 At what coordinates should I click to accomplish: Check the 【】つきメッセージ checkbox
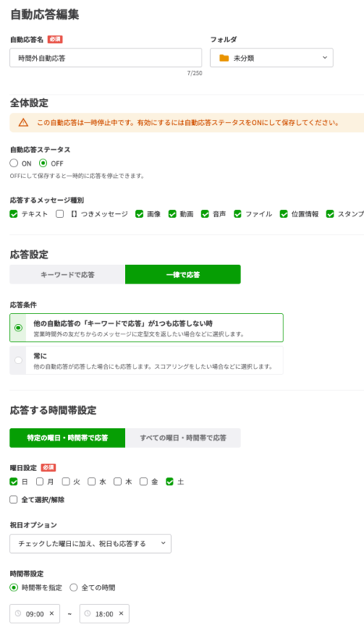pyautogui.click(x=60, y=214)
